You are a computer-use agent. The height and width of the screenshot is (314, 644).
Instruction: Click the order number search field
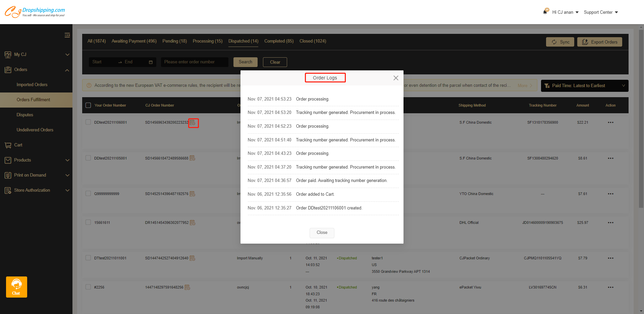pos(195,62)
